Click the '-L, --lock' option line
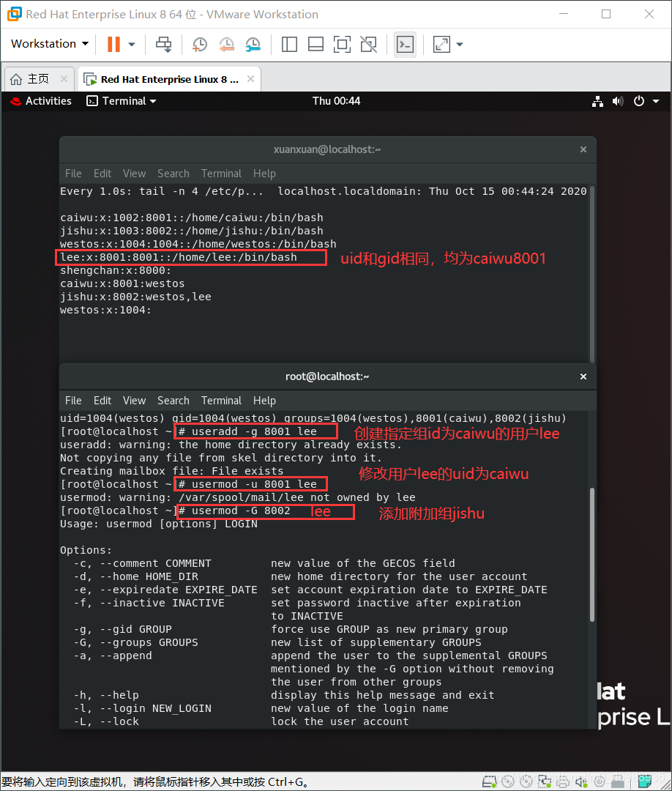This screenshot has width=672, height=791. (x=106, y=721)
